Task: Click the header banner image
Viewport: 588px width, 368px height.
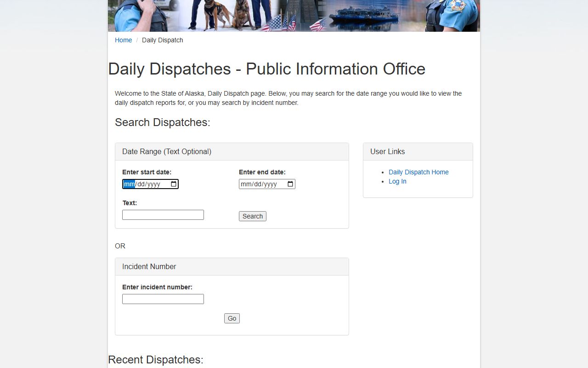Action: 294,16
